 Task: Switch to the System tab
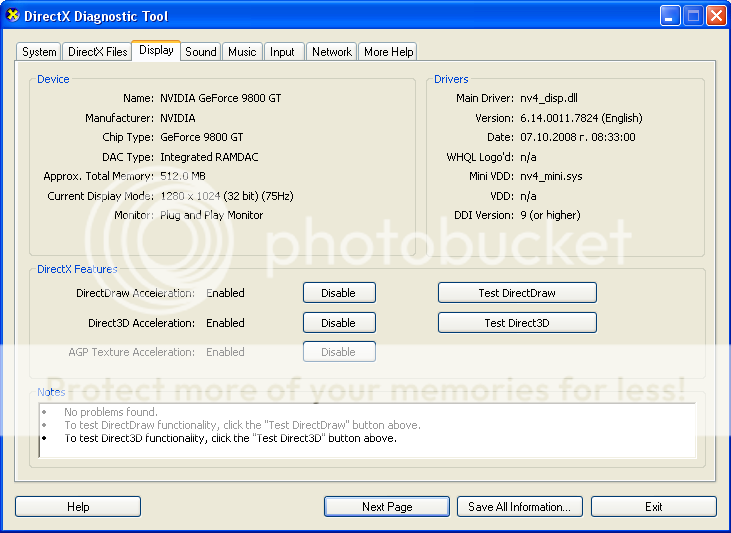tap(39, 52)
